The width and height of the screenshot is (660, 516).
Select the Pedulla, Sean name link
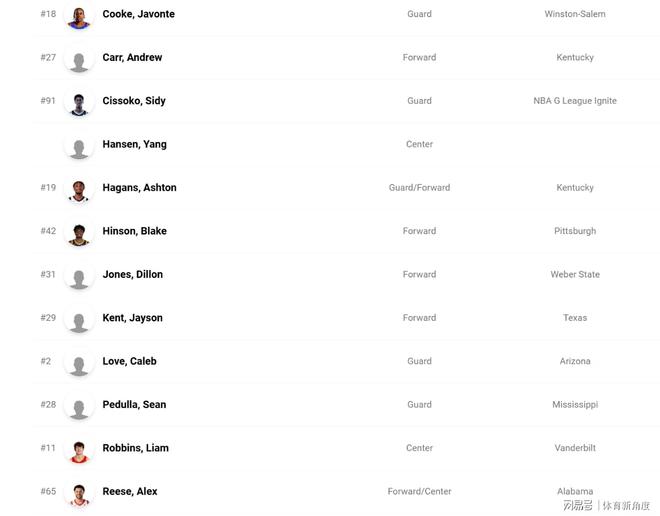134,404
